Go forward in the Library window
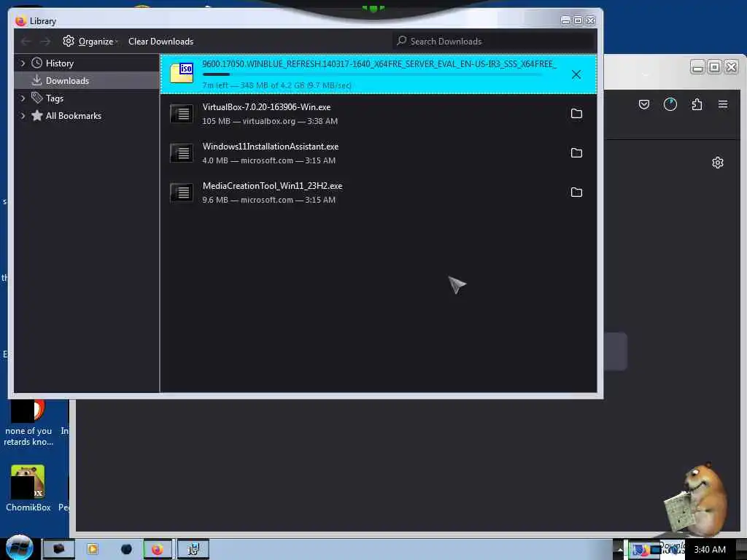747x560 pixels. pos(45,42)
